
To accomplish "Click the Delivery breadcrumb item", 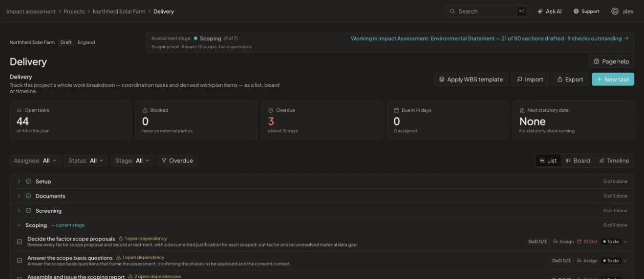I will (164, 11).
